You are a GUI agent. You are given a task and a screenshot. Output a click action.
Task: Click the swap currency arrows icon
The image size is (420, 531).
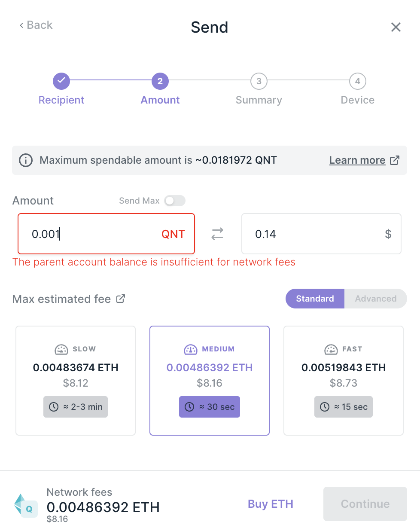click(217, 234)
